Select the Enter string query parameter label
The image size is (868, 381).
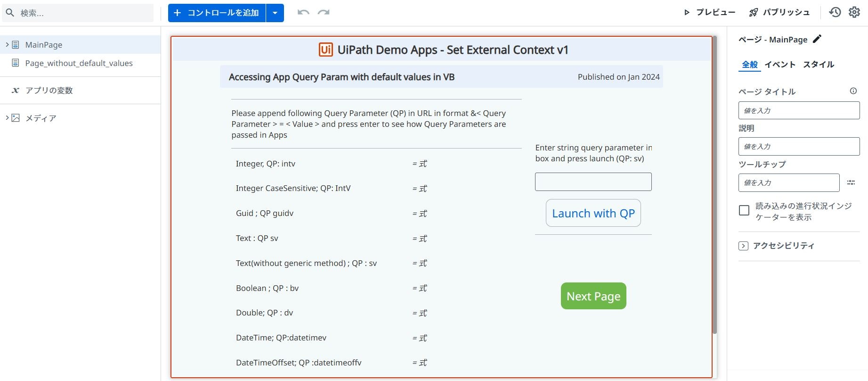[x=593, y=153]
